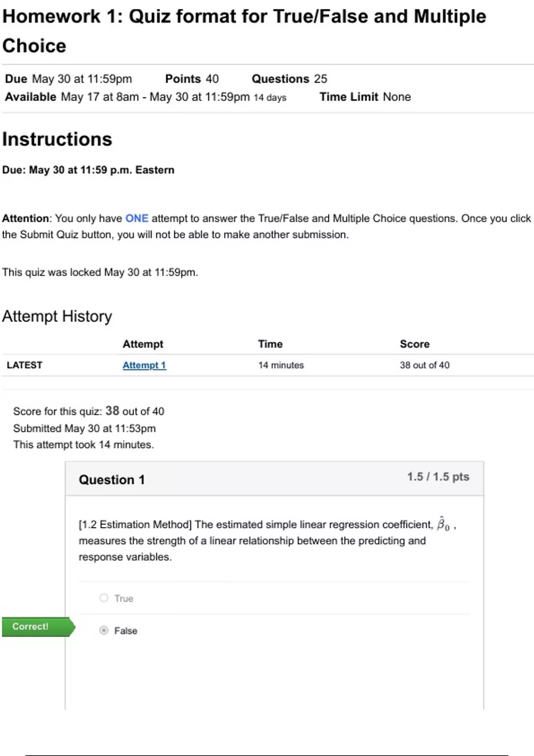
Task: Click the Attempt History heading
Action: click(x=57, y=316)
